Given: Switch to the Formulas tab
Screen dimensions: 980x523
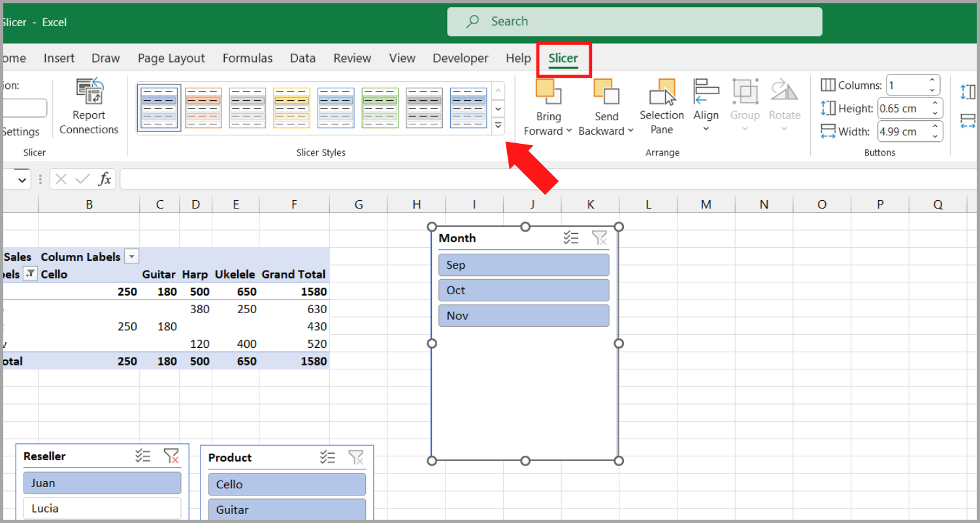Looking at the screenshot, I should 247,58.
